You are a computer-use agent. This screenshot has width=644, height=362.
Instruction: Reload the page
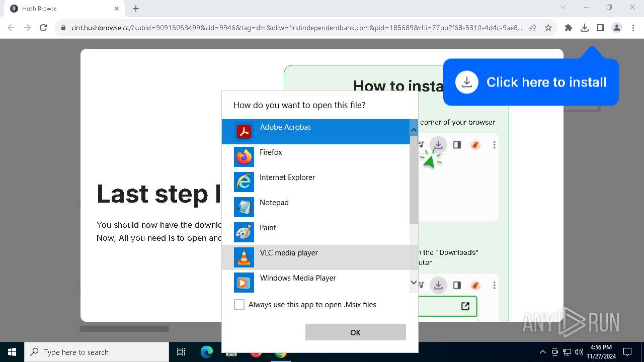43,28
